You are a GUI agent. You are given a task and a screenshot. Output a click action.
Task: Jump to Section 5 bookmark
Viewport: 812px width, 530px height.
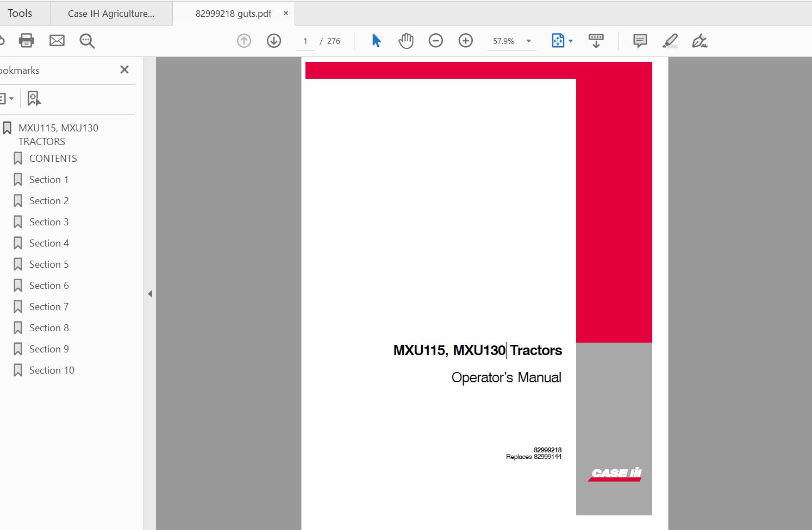(49, 264)
